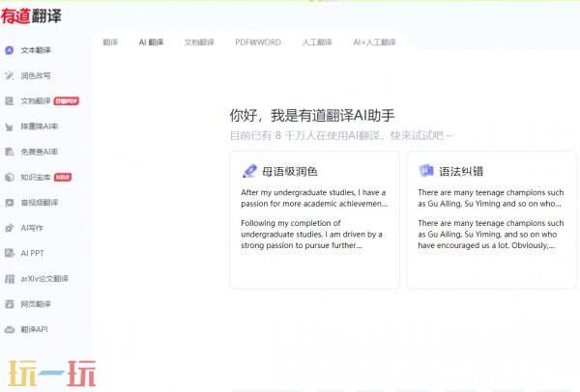580x392 pixels.
Task: Select the AI 翻译 tab
Action: [x=151, y=42]
